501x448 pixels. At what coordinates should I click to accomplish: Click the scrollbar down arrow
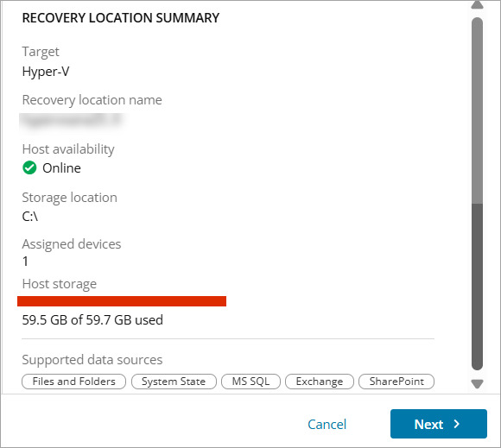[477, 384]
